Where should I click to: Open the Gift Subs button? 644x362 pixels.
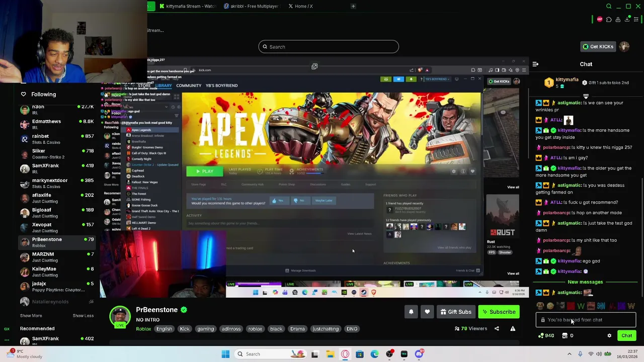tap(456, 312)
